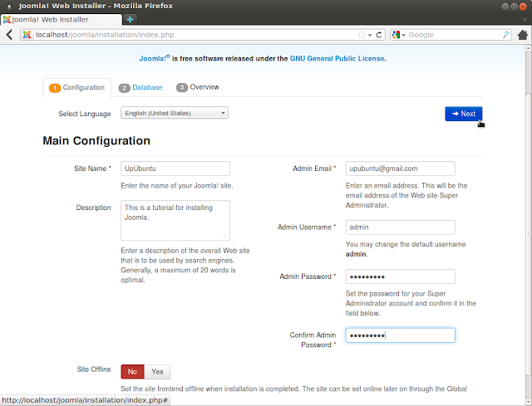Focus the Admin Username field
Viewport: 532px width, 406px height.
[x=401, y=227]
